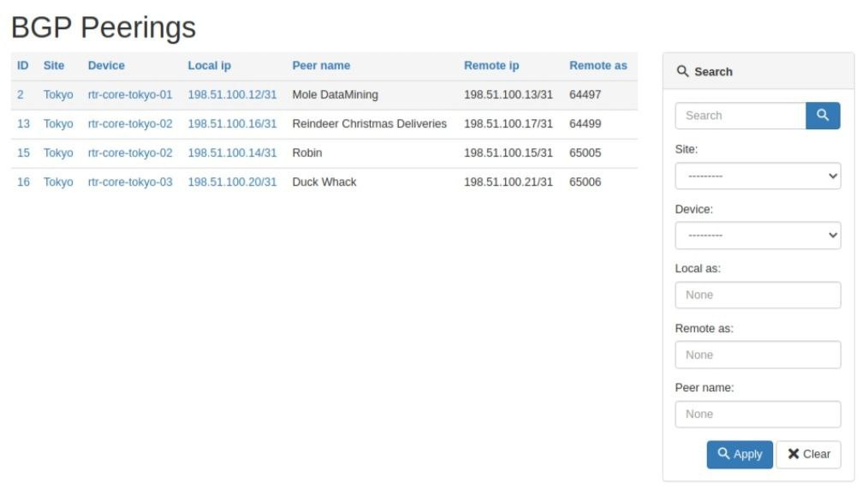The image size is (868, 489).
Task: Open Tokyo site in Duck Whack row
Action: [x=58, y=182]
